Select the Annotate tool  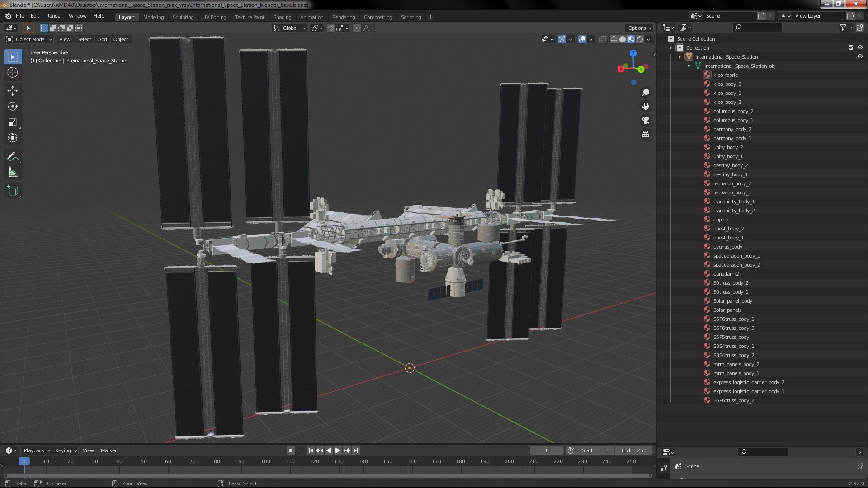click(13, 157)
